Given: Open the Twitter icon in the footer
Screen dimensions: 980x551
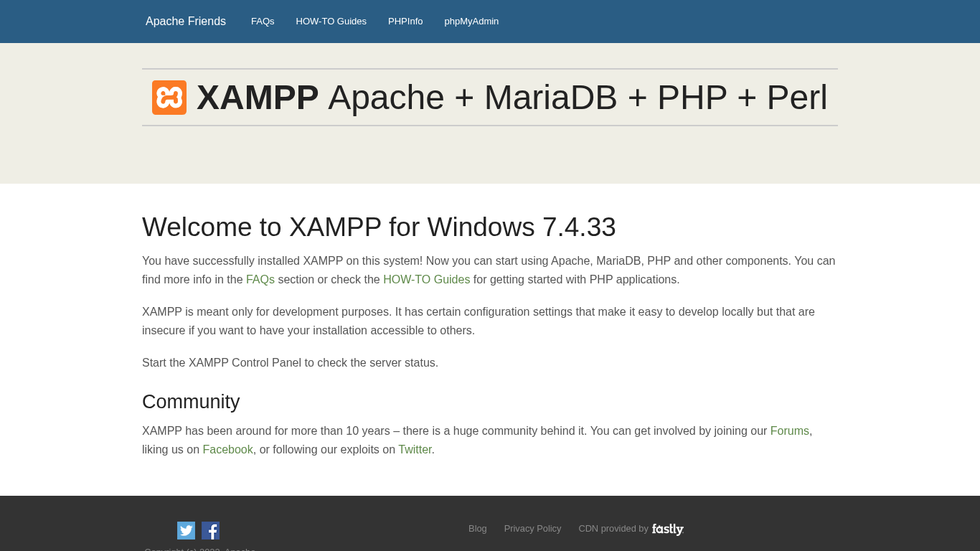Looking at the screenshot, I should click(186, 531).
